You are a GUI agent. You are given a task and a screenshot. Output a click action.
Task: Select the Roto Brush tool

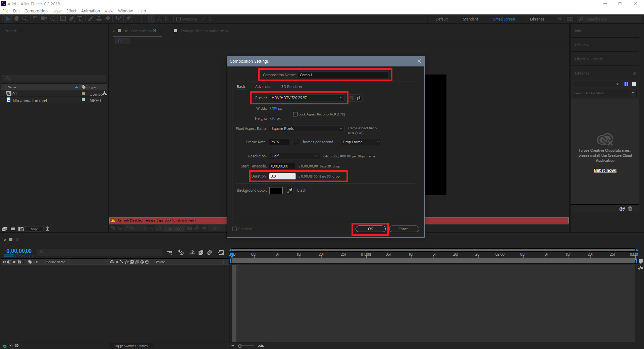point(118,19)
